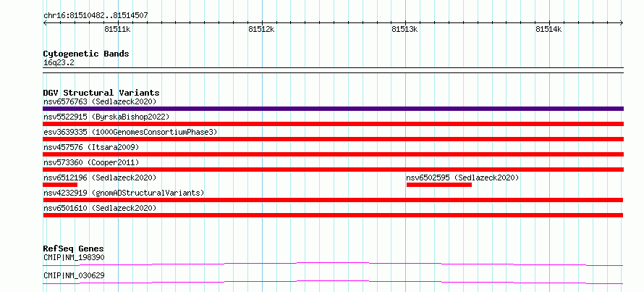Open the CMIP|NM_030629 gene label
The height and width of the screenshot is (292, 644).
coord(74,275)
